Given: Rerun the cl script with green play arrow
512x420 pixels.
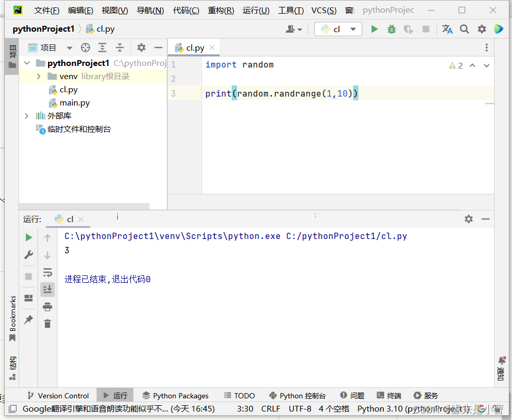Looking at the screenshot, I should click(29, 237).
